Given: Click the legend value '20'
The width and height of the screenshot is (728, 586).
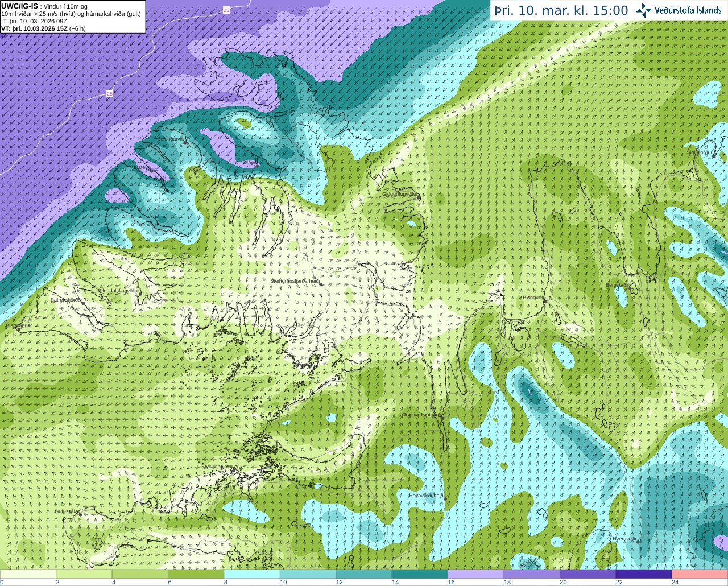Looking at the screenshot, I should 564,582.
